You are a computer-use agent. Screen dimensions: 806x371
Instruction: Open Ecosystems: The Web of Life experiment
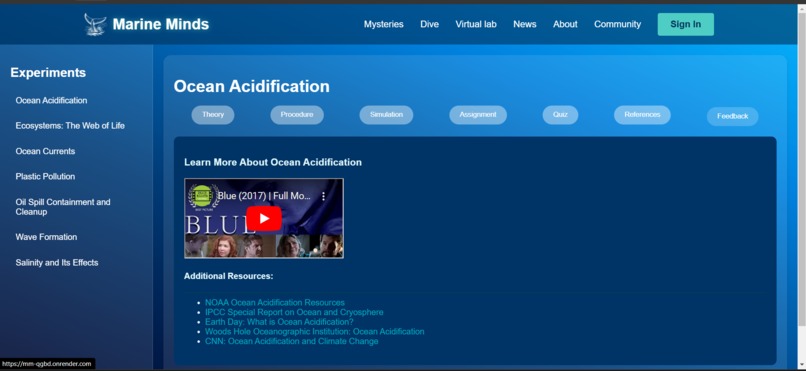[70, 125]
